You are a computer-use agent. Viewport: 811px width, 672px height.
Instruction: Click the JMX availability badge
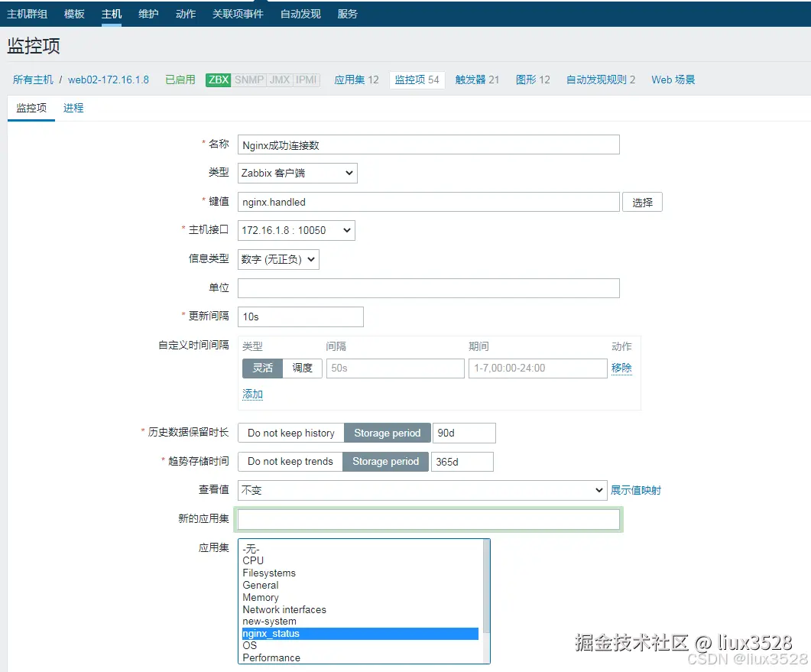(280, 80)
